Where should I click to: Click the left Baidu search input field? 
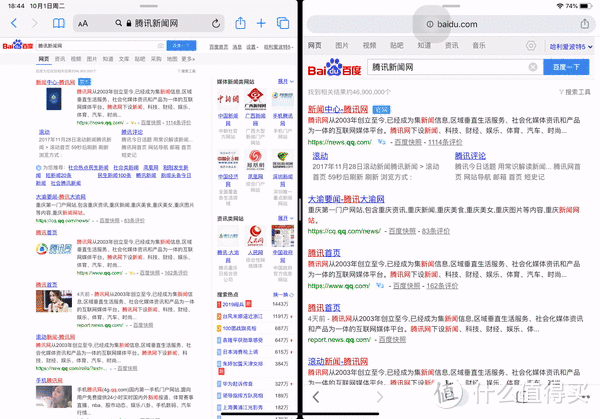pos(101,46)
